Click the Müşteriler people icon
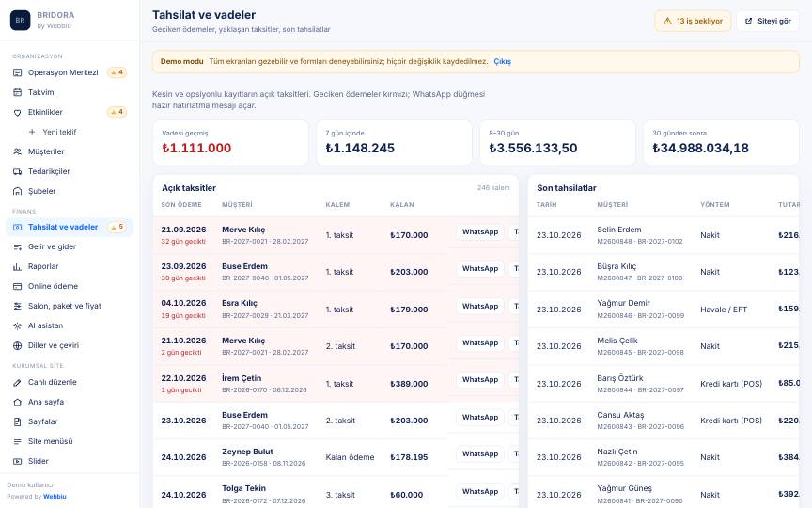Image resolution: width=812 pixels, height=508 pixels. 17,151
